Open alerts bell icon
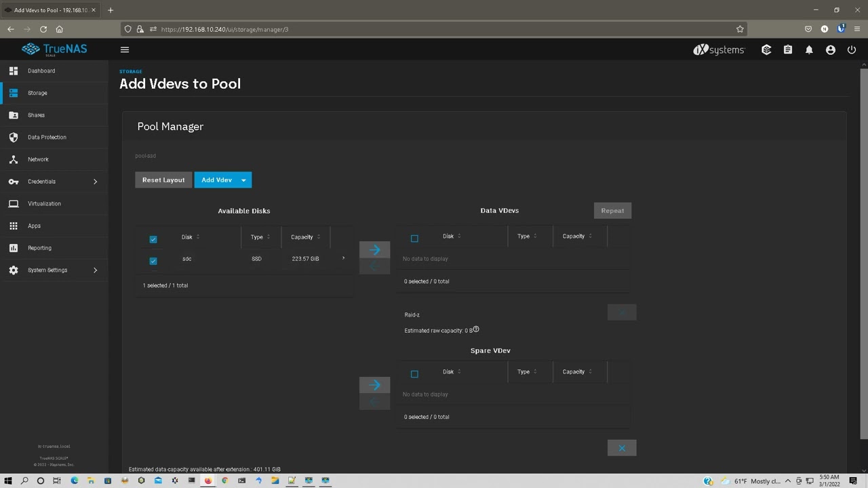Viewport: 868px width, 488px height. (809, 49)
